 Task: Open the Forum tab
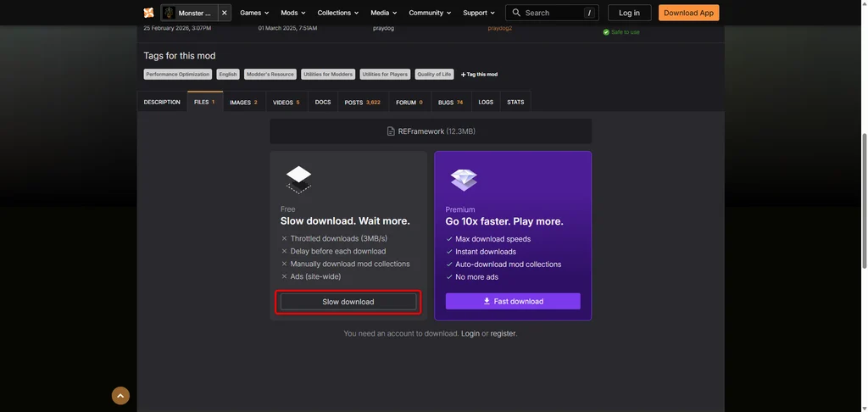pyautogui.click(x=409, y=102)
